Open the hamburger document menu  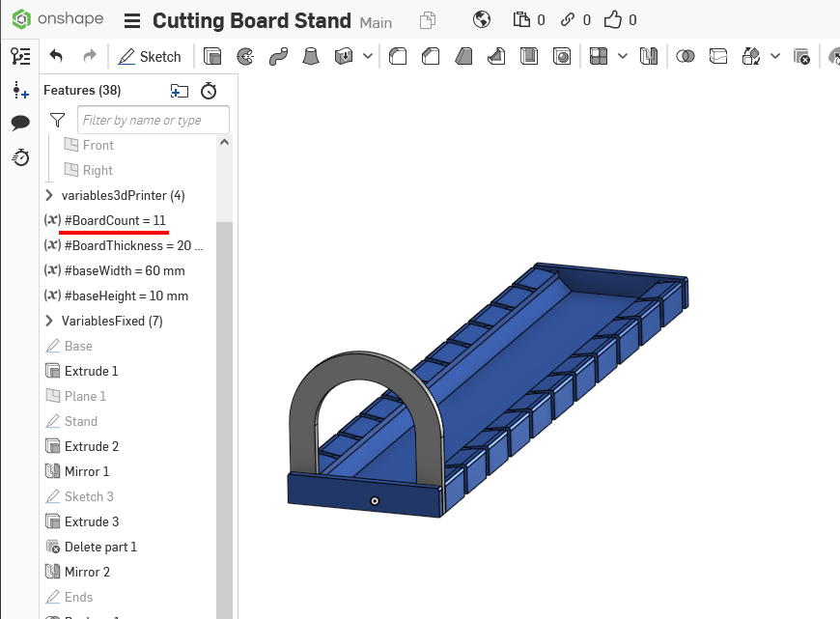(131, 21)
